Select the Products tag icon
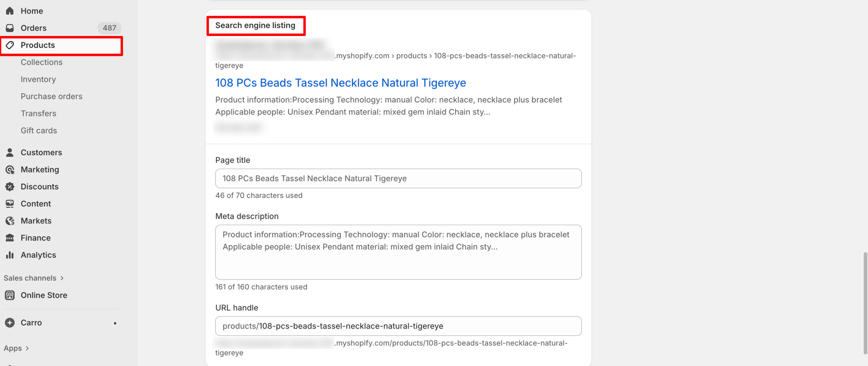The image size is (868, 366). coord(10,45)
